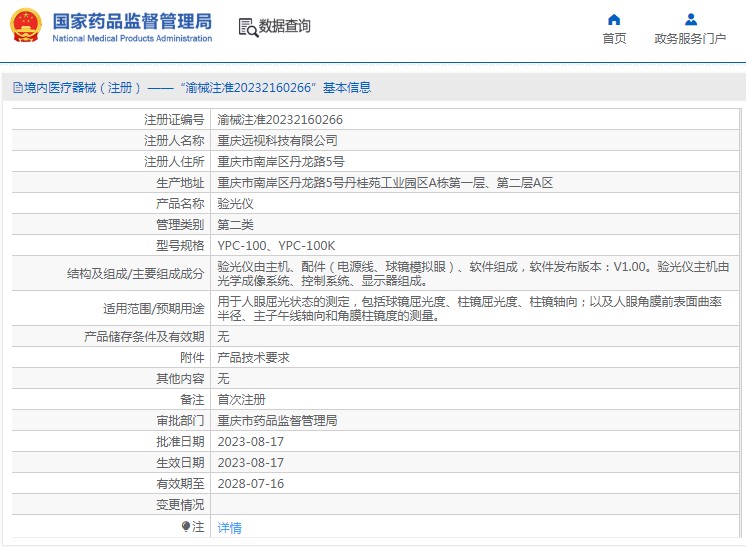This screenshot has height=547, width=746.
Task: Click the 国家药品监督管理局 site title
Action: coord(132,21)
